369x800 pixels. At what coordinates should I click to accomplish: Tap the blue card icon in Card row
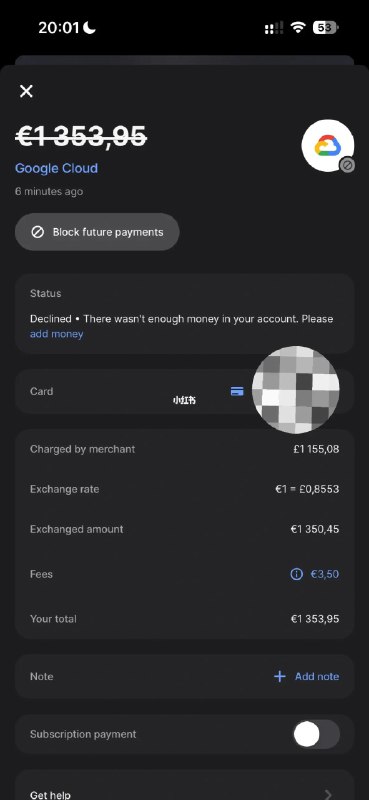[x=237, y=391]
